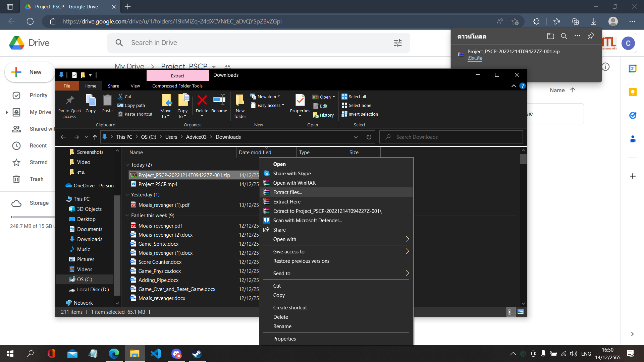Expand the Move to dropdown
Viewport: 644px width, 362px height.
coord(166,116)
